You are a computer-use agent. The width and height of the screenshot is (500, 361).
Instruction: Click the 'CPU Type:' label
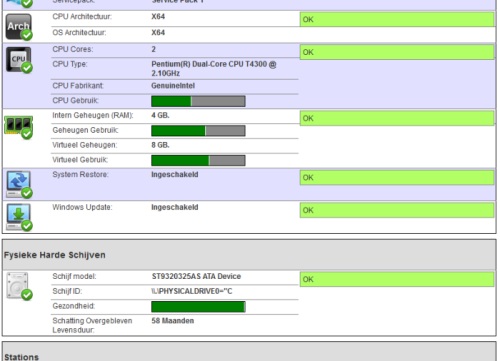[70, 64]
